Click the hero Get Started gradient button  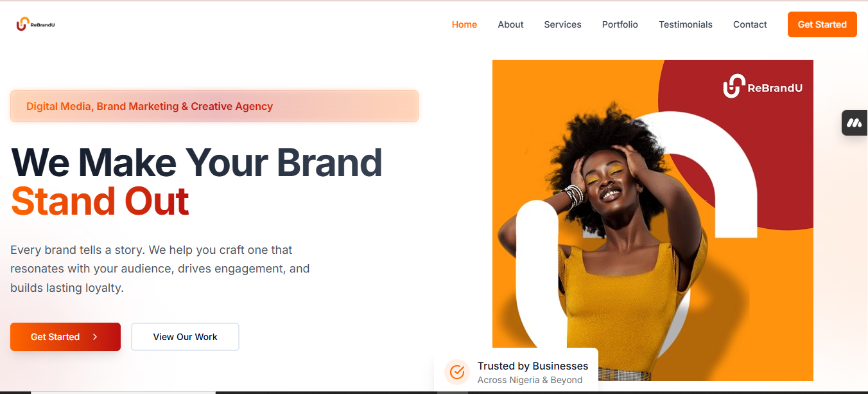coord(65,337)
